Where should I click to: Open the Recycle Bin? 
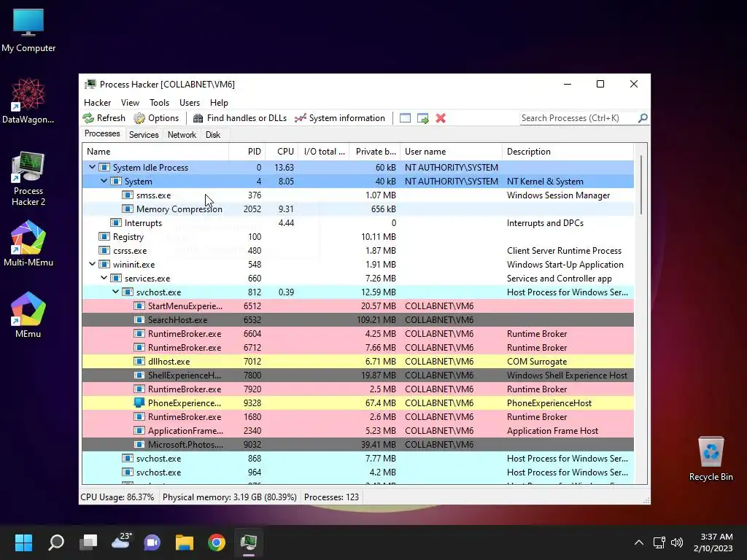coord(711,459)
